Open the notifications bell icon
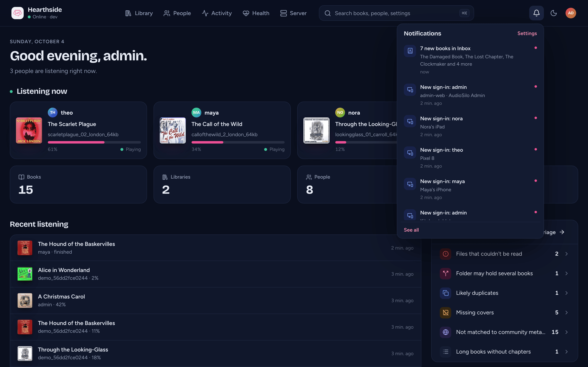 pos(536,13)
